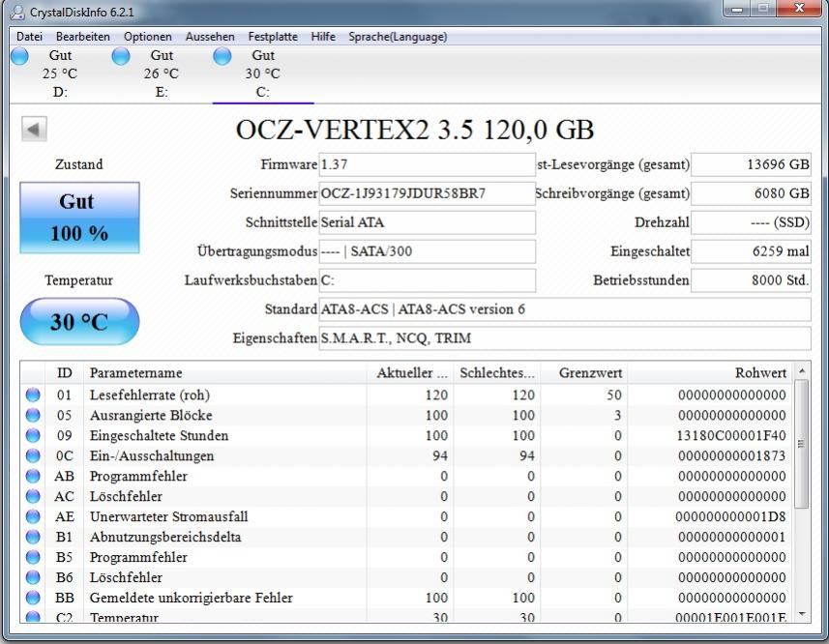
Task: Sort by the Grenzwert column header
Action: (584, 372)
